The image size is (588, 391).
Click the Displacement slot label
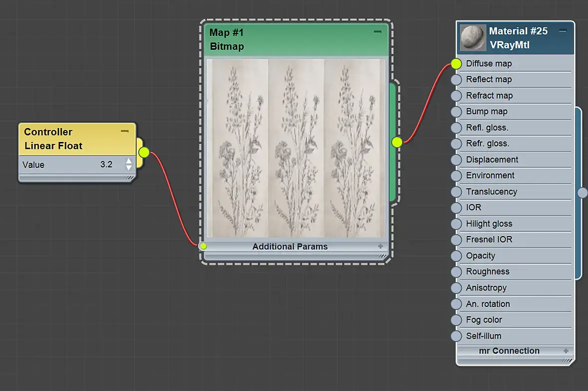click(492, 160)
